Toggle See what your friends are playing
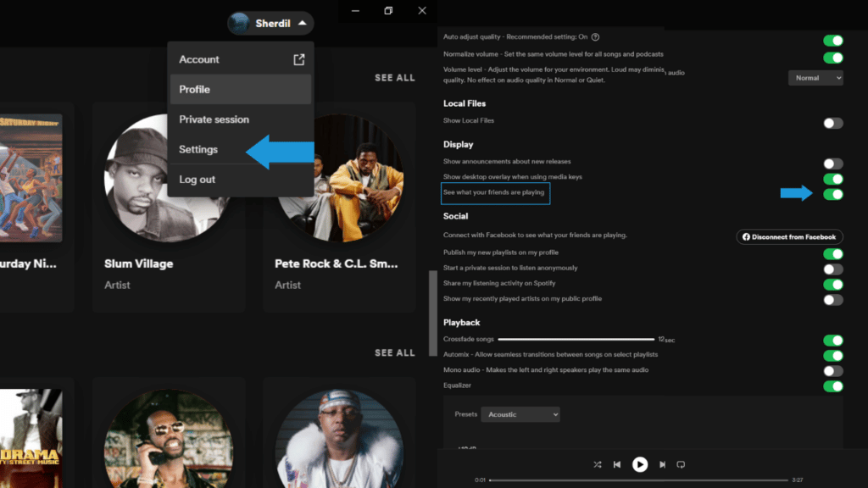The width and height of the screenshot is (868, 488). pyautogui.click(x=833, y=194)
